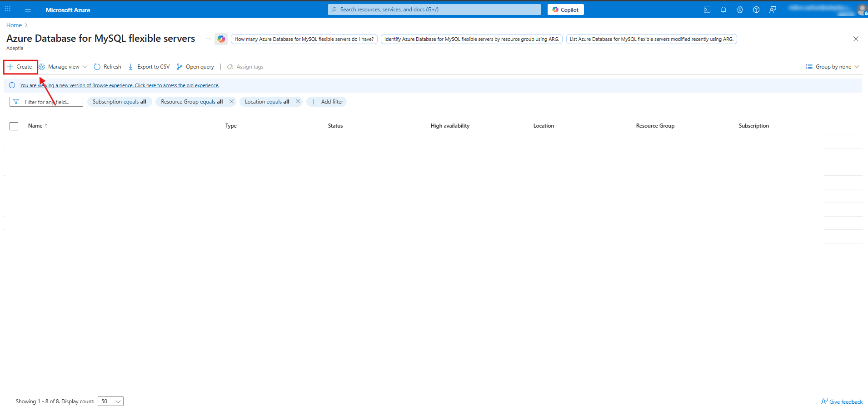Click the Add filter button
The image size is (868, 411).
coord(327,102)
